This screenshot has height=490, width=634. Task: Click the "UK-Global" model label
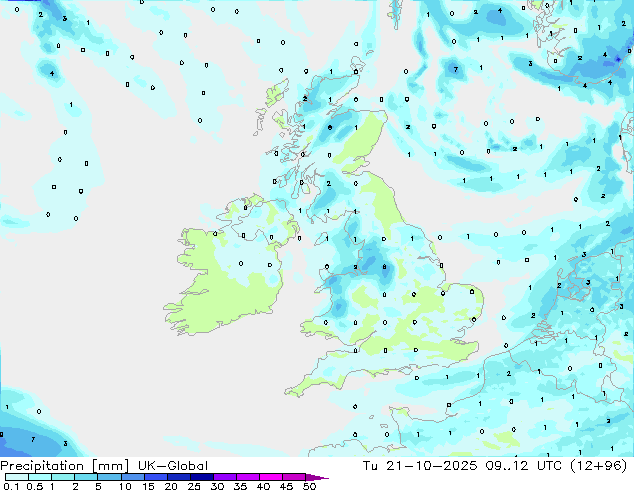(x=173, y=466)
